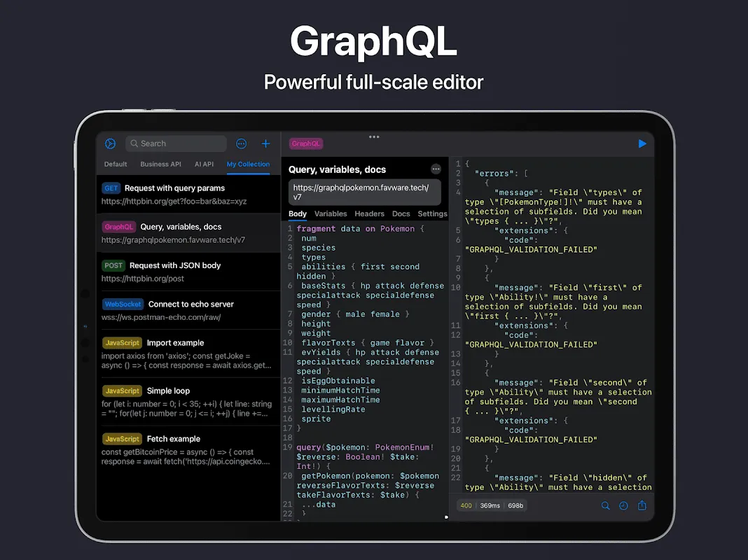Switch to the AI API collection tab
This screenshot has height=560, width=748.
[x=205, y=164]
